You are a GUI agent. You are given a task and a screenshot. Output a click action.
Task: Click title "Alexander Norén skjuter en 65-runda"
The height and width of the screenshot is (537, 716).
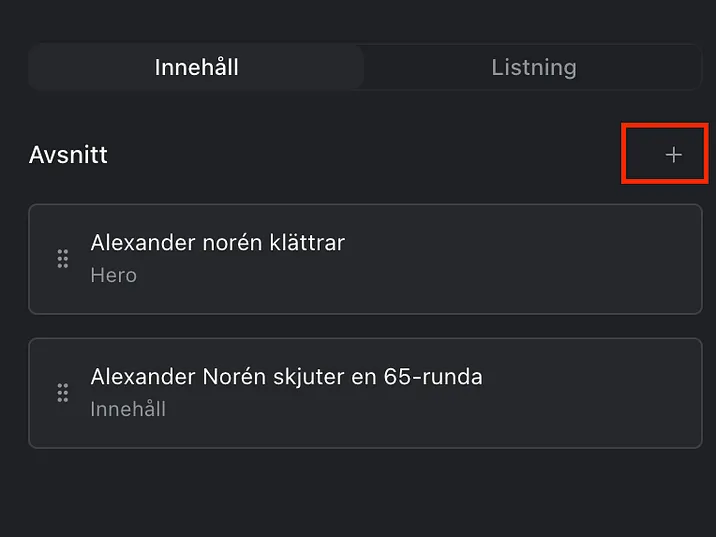pyautogui.click(x=286, y=377)
